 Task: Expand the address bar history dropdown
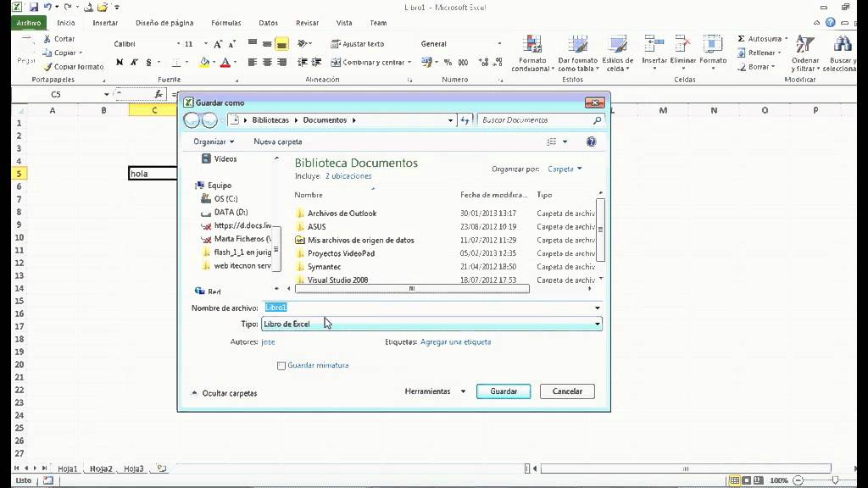click(450, 120)
